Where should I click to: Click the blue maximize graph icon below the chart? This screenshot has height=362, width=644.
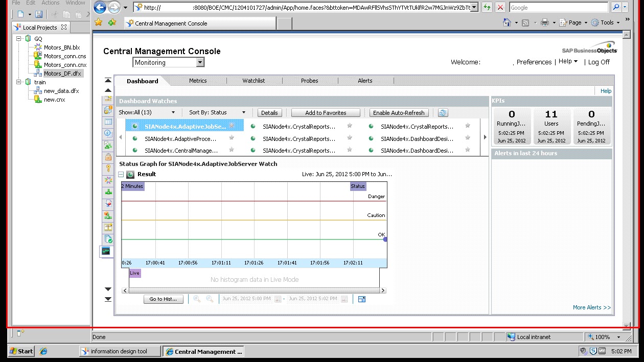point(361,299)
